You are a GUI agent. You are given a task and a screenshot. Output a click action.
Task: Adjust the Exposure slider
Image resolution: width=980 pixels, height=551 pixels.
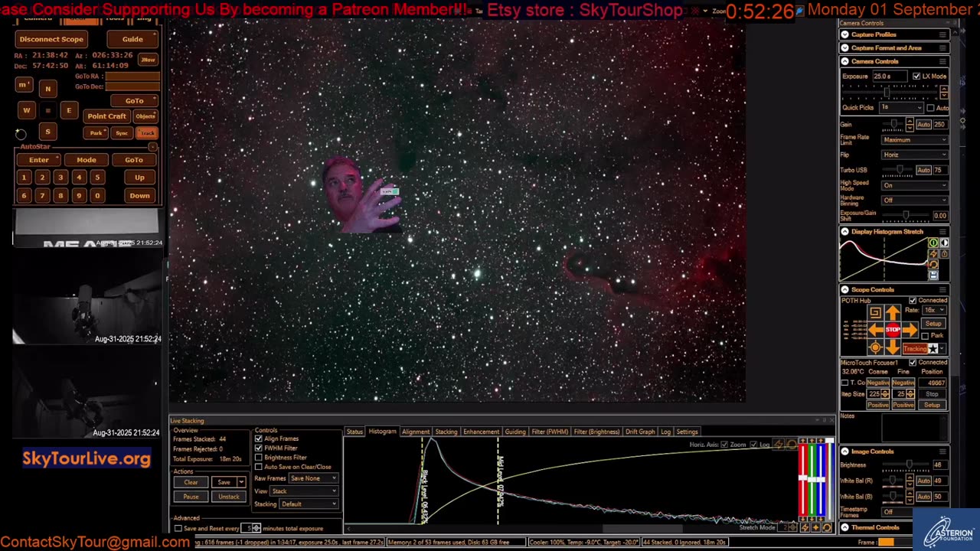pyautogui.click(x=890, y=92)
